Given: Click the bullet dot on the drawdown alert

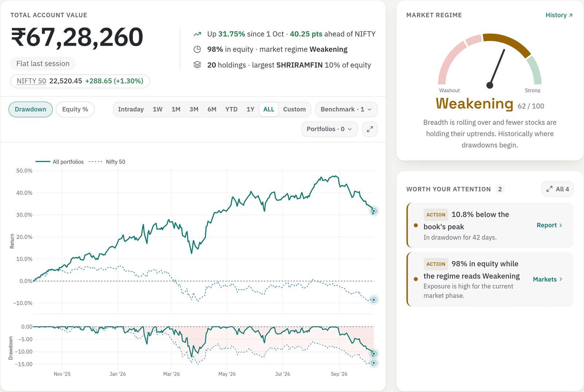Looking at the screenshot, I should [x=416, y=226].
